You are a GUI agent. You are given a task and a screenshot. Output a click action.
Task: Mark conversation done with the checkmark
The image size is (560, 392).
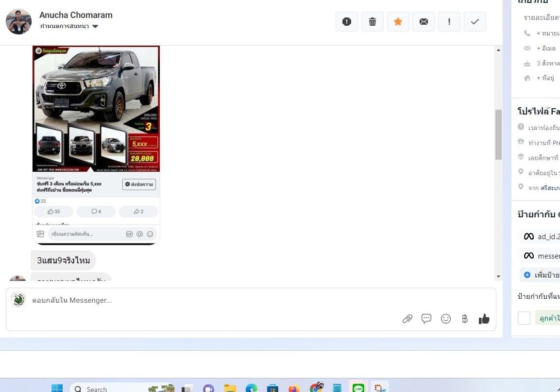pyautogui.click(x=475, y=22)
